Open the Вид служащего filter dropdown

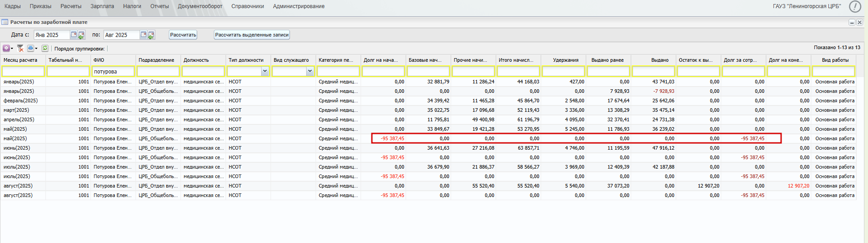(x=310, y=71)
